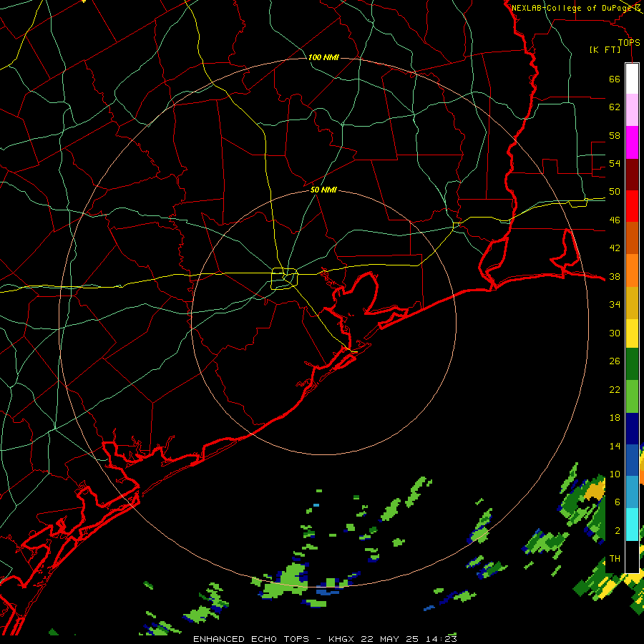Viewport: 644px width, 644px height.
Task: Click the dark green legend swatch
Action: click(632, 364)
